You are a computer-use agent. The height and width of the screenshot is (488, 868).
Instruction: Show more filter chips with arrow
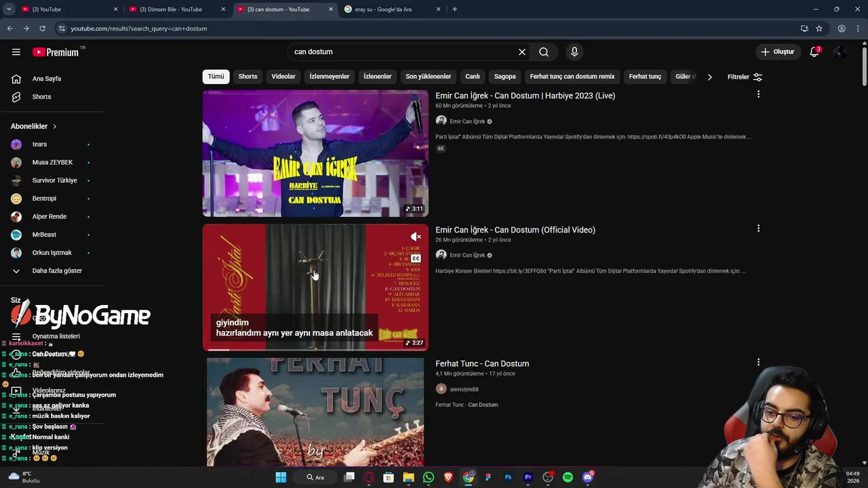[709, 77]
